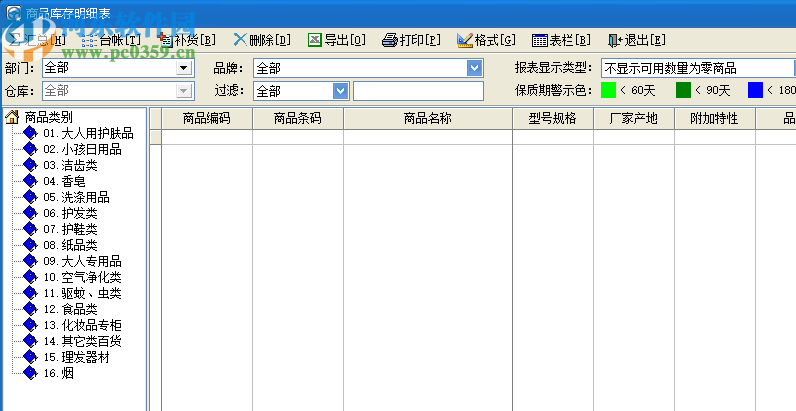The height and width of the screenshot is (411, 796).
Task: Click the book icon for 15.理发器材
Action: tap(30, 357)
